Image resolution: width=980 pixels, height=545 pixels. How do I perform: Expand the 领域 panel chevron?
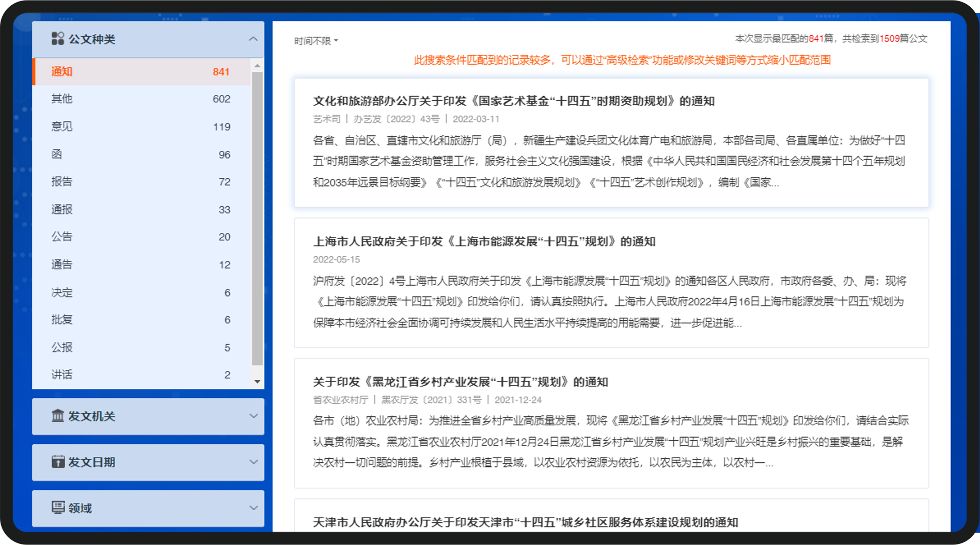pos(253,508)
